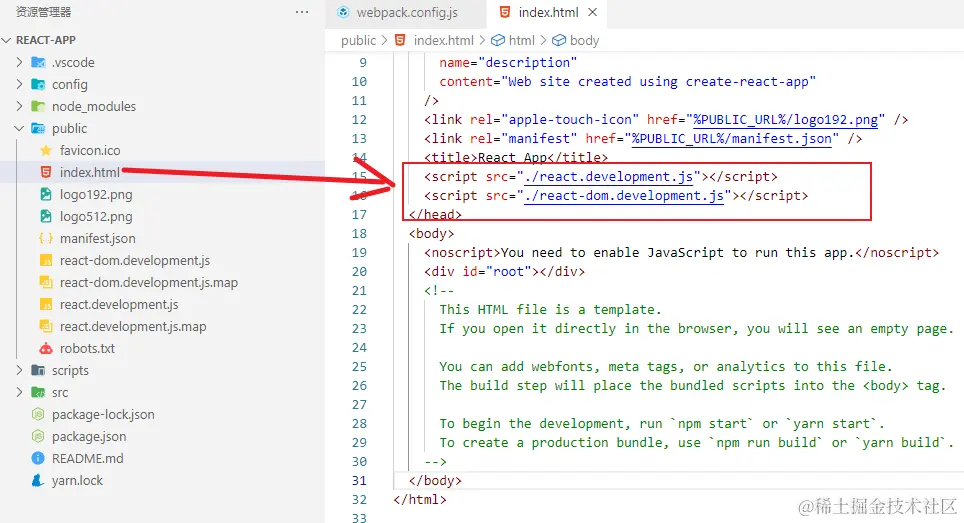This screenshot has width=964, height=523.
Task: Click config folder icon
Action: (38, 85)
